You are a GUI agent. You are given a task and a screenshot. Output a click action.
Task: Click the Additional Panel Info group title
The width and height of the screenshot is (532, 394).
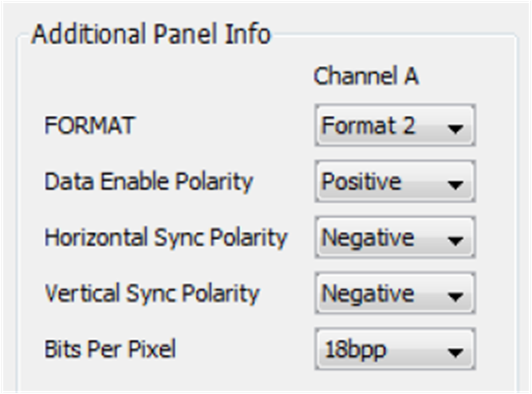click(x=151, y=35)
